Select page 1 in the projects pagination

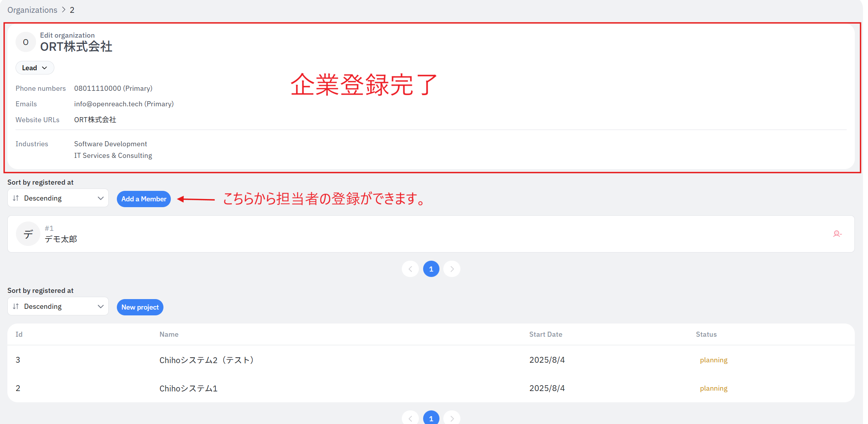pyautogui.click(x=431, y=418)
